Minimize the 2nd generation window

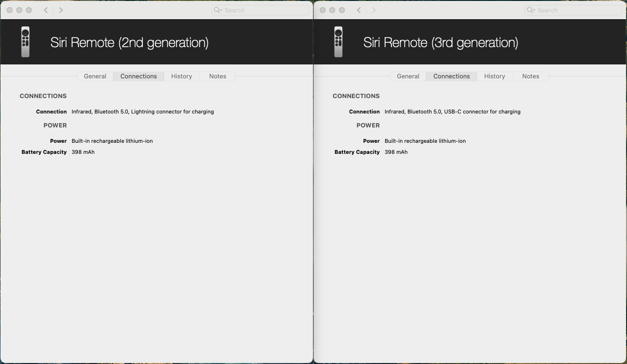[x=19, y=10]
